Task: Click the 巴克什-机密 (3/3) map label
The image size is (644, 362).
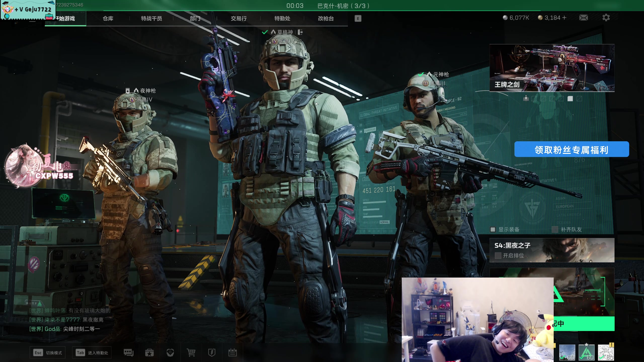Action: [x=343, y=6]
